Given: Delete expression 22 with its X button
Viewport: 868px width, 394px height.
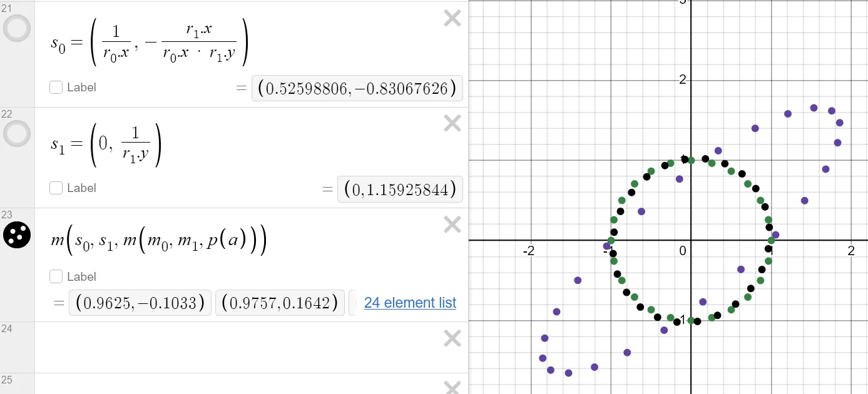Looking at the screenshot, I should point(452,124).
